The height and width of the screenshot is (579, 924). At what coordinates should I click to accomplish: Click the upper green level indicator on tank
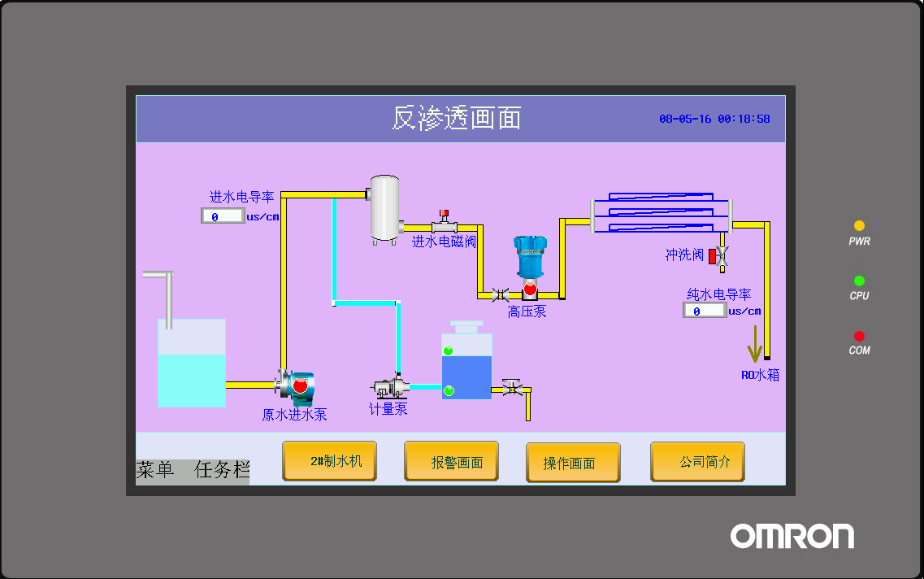(x=448, y=350)
